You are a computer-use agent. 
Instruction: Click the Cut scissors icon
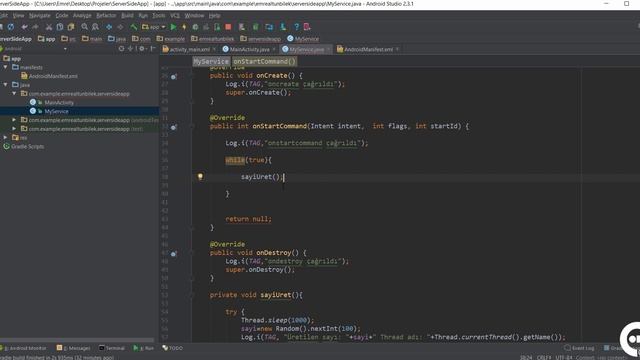49,27
